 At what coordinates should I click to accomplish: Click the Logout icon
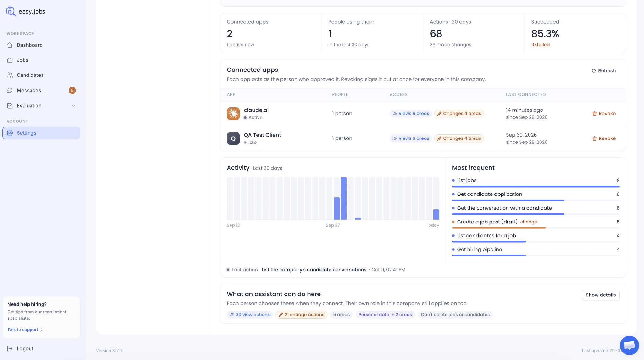(x=10, y=348)
